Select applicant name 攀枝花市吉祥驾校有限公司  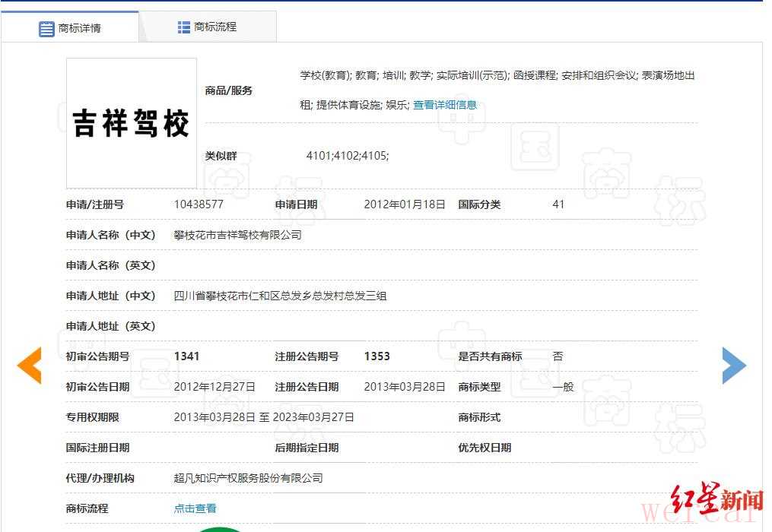tap(237, 235)
